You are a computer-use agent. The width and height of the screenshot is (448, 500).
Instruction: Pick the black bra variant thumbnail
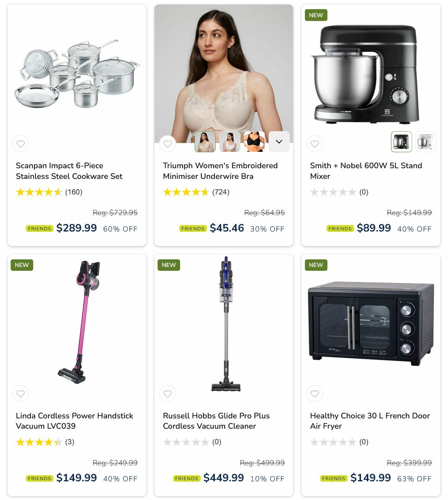(255, 141)
